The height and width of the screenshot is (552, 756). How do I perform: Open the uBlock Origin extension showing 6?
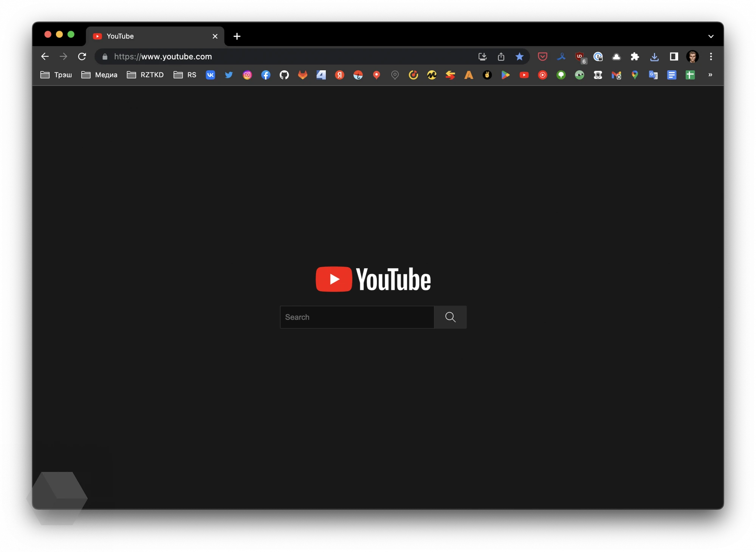pos(580,57)
